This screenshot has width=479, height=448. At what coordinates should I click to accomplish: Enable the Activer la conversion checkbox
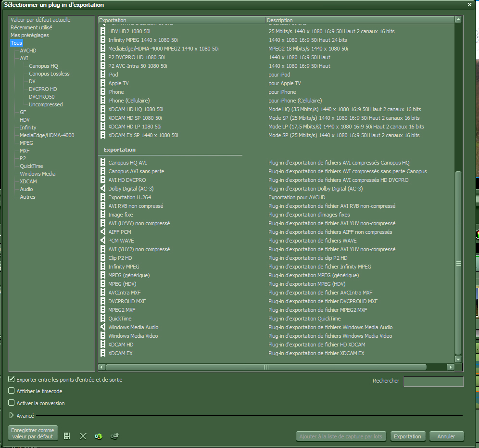pyautogui.click(x=12, y=403)
